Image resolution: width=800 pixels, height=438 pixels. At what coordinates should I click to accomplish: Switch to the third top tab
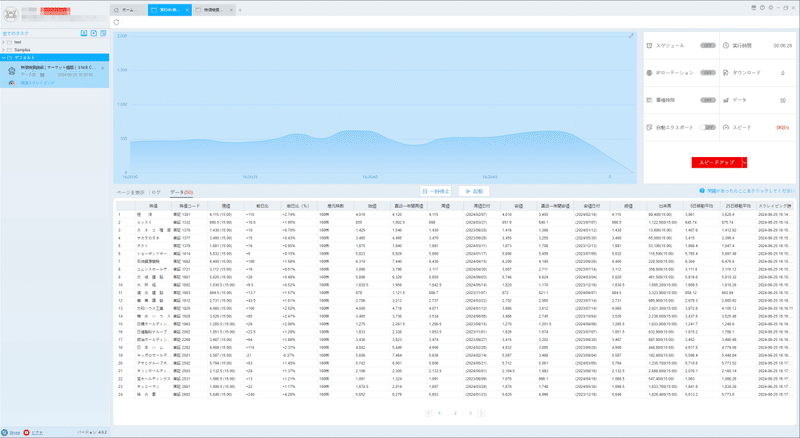click(214, 10)
